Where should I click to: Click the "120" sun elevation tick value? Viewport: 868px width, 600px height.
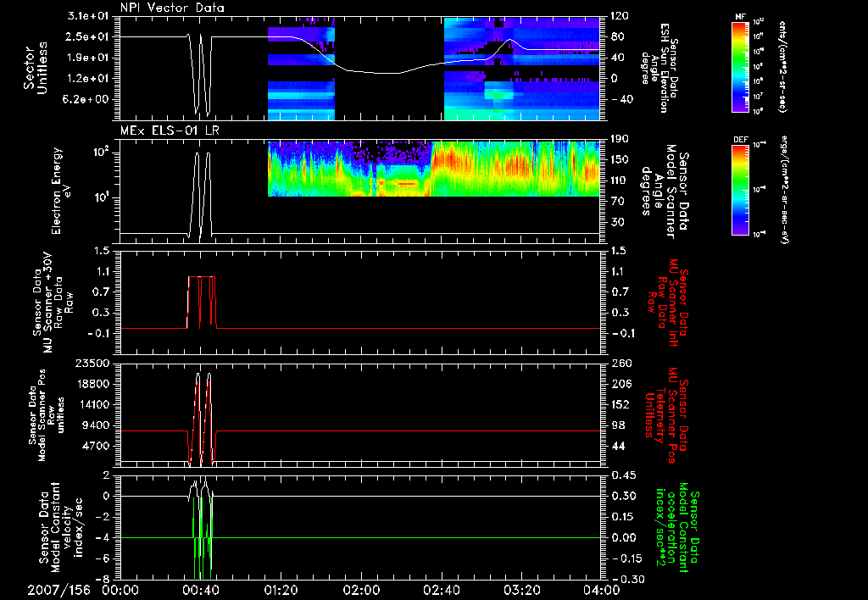click(x=620, y=16)
